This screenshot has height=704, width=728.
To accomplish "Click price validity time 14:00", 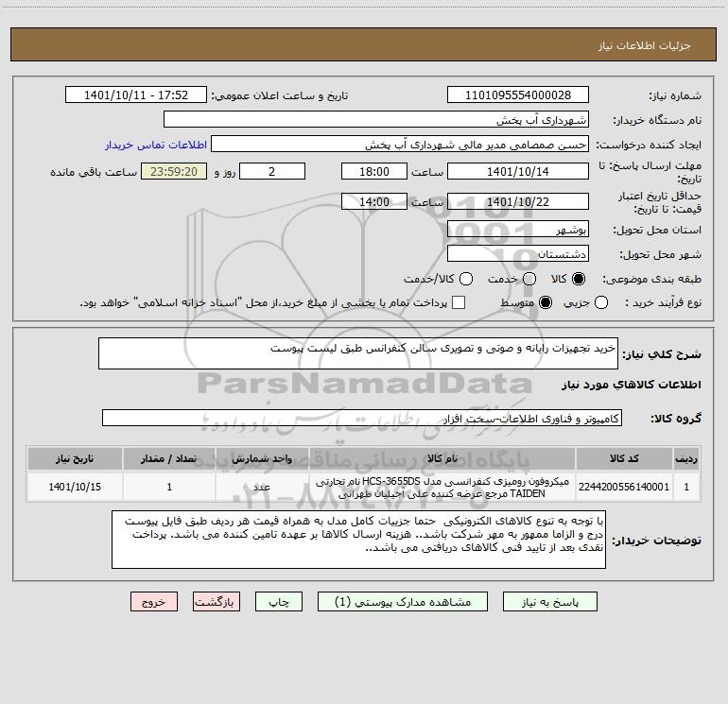I will pyautogui.click(x=374, y=201).
